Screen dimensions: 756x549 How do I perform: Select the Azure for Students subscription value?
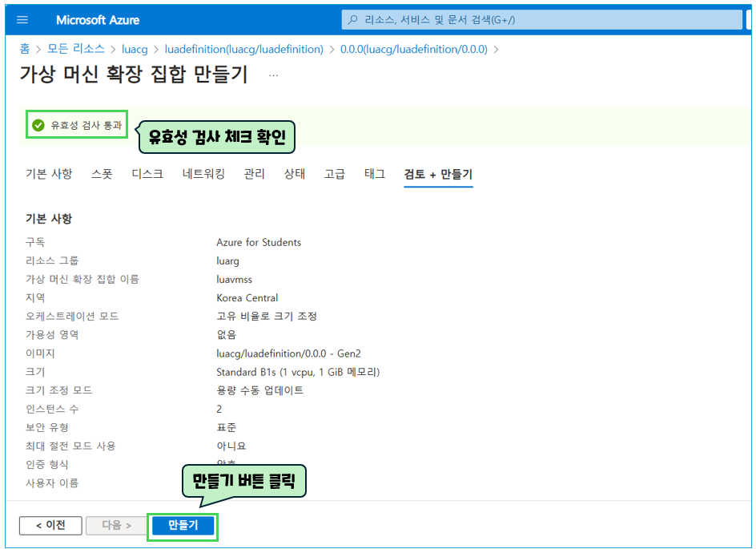tap(259, 242)
